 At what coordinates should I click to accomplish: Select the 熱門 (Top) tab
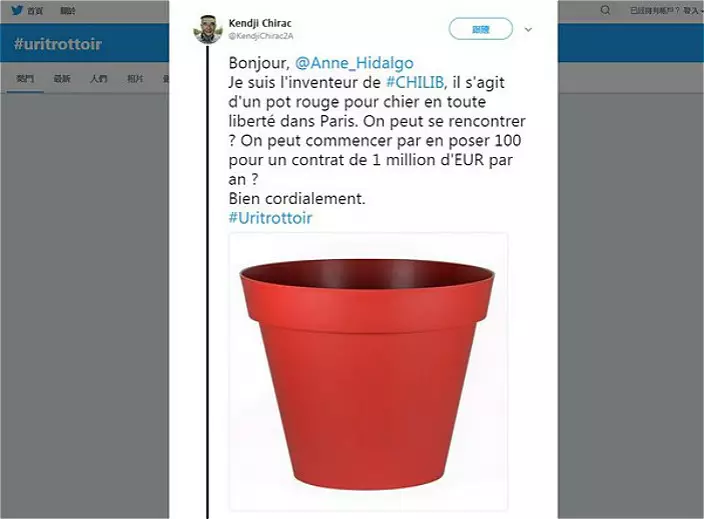click(x=25, y=79)
